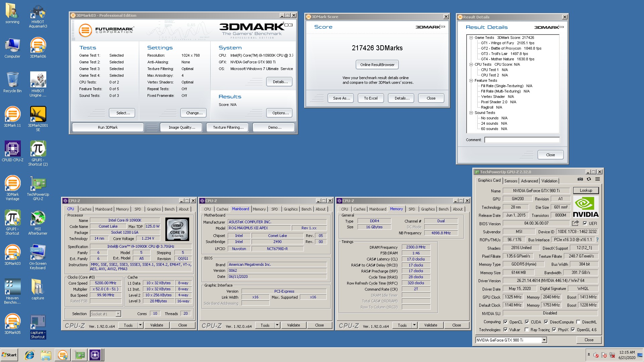The width and height of the screenshot is (644, 362).
Task: Switch to the Sensors tab in GPU-Z
Action: coord(511,181)
